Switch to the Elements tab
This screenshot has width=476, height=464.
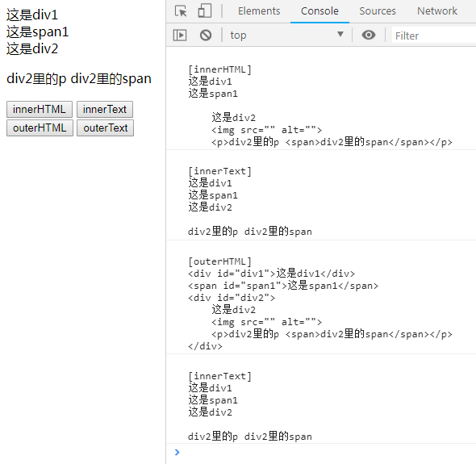[x=259, y=11]
